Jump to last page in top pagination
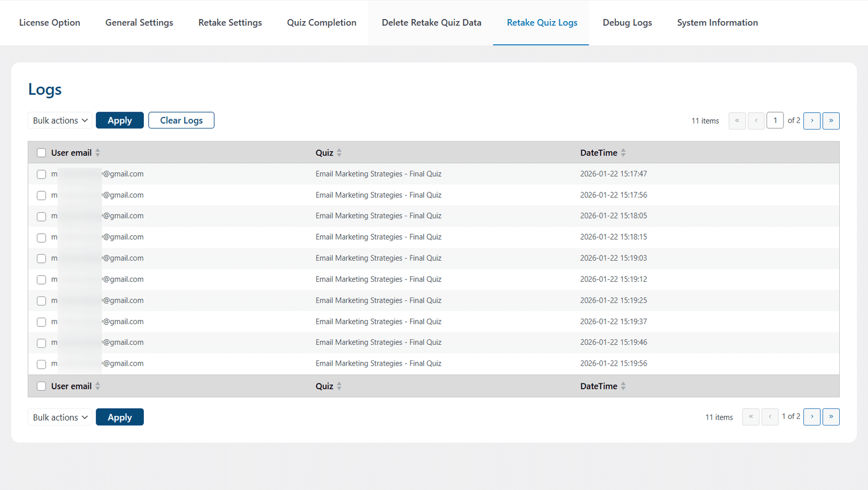This screenshot has width=868, height=490. (x=831, y=120)
